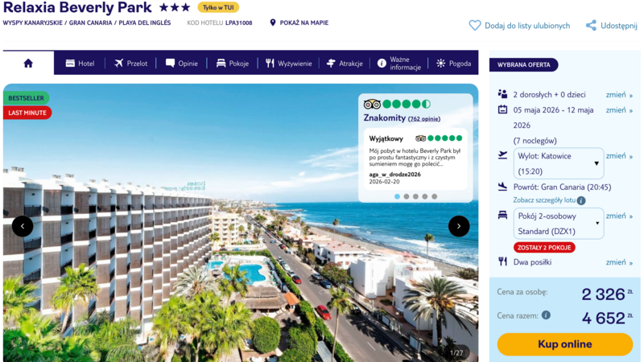Switch to the Wyżywienie tab

click(288, 64)
